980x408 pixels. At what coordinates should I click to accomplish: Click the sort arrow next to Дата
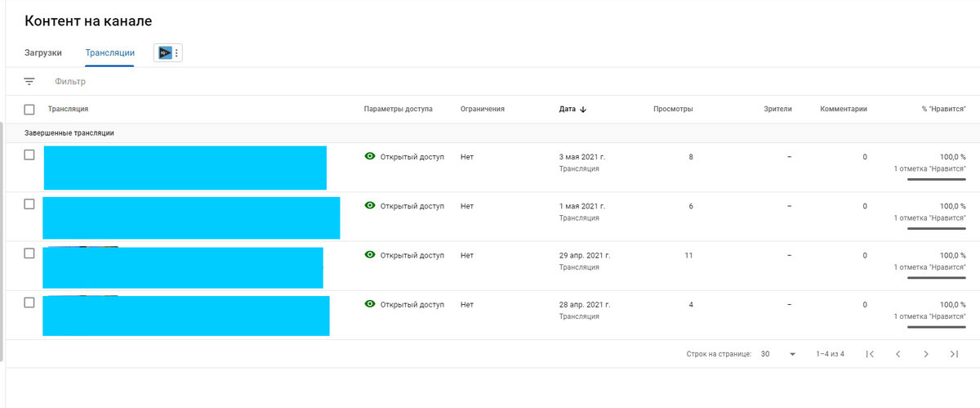(x=583, y=110)
